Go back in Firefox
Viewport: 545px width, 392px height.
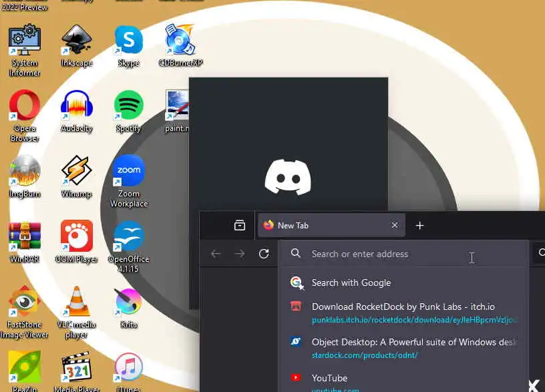pyautogui.click(x=216, y=254)
